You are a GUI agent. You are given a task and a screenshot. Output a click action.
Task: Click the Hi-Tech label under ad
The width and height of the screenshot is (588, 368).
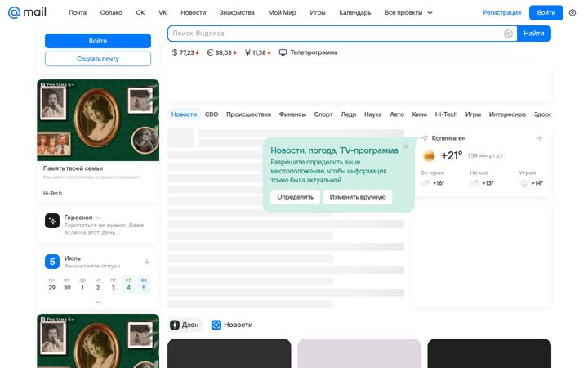(52, 193)
